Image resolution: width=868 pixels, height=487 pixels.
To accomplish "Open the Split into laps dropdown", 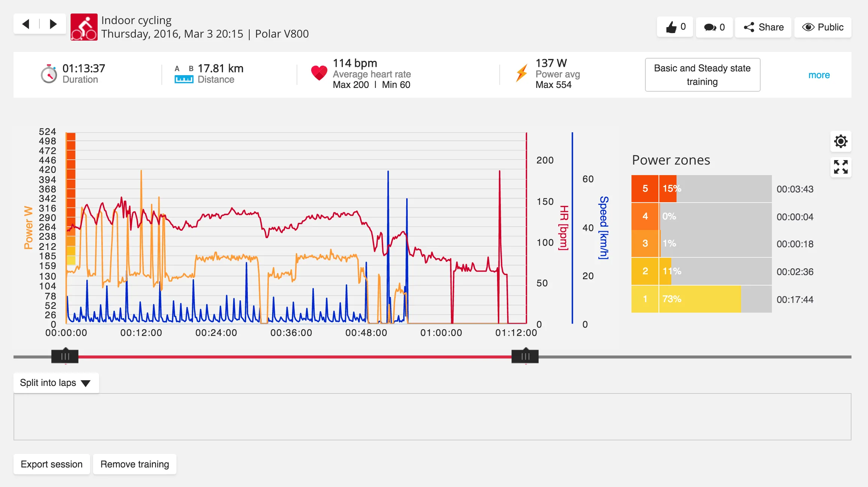I will click(55, 383).
